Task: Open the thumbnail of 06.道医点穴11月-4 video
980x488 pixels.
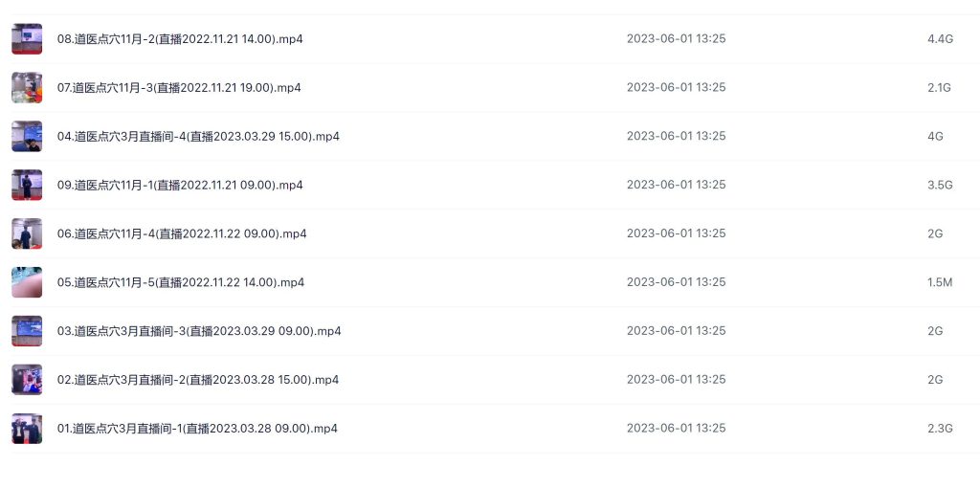Action: [x=27, y=234]
